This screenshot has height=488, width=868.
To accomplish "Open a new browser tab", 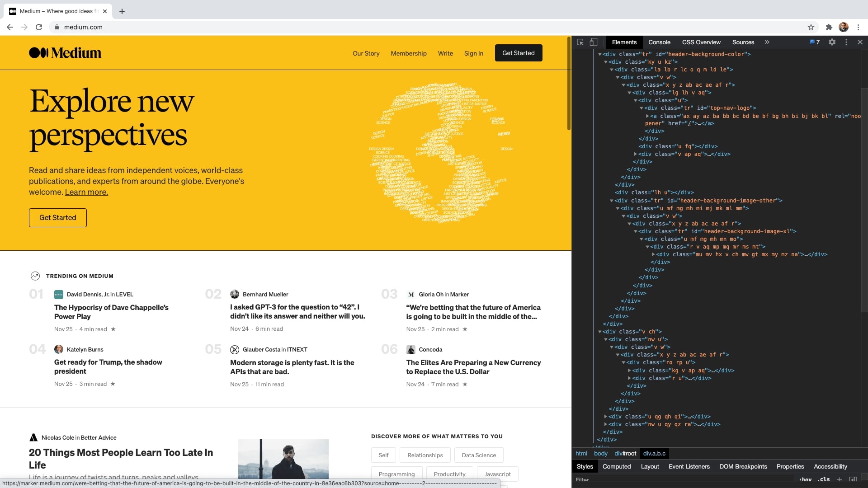I will coord(122,11).
